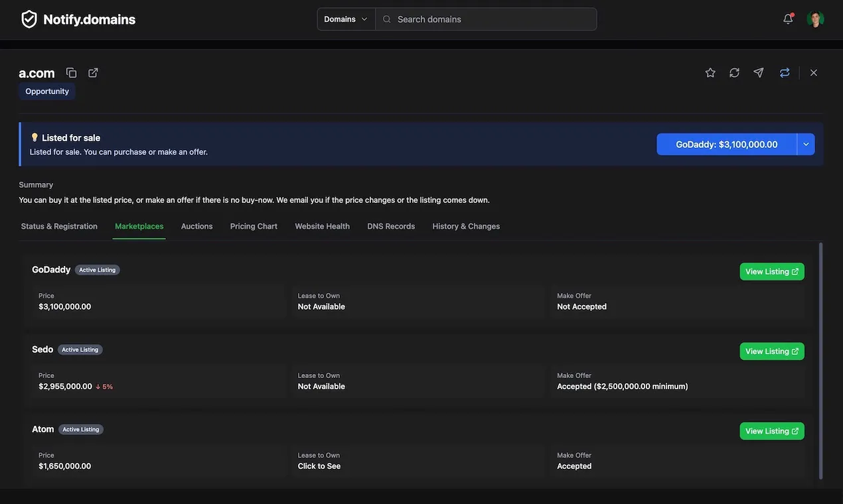Click the a.com domain title
843x504 pixels.
[x=37, y=74]
